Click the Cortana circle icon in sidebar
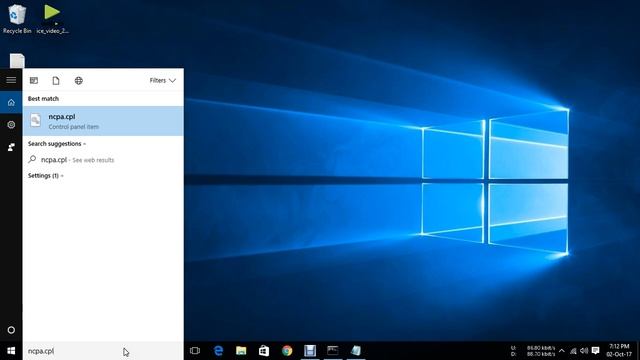640x360 pixels. pos(11,330)
